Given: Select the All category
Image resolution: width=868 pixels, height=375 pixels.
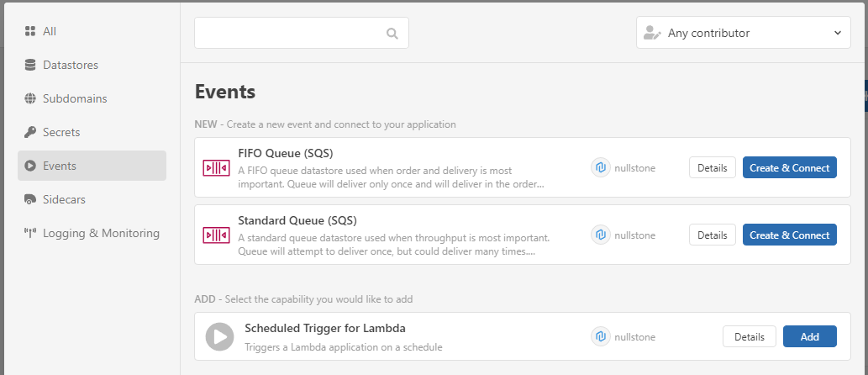Looking at the screenshot, I should (50, 31).
